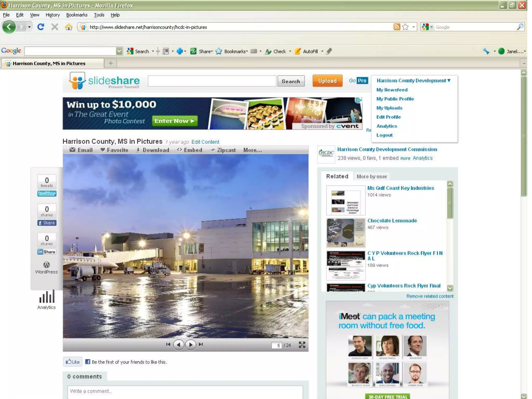Click the RSS feed icon in the address bar
Image resolution: width=532 pixels, height=399 pixels.
point(397,27)
